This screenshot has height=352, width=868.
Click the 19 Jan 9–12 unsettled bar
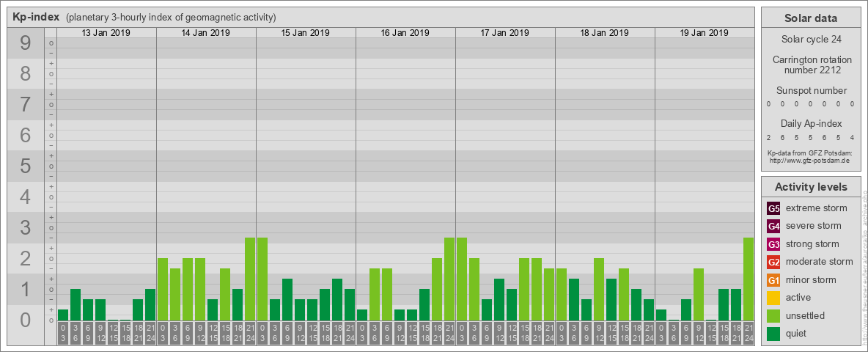click(x=698, y=295)
